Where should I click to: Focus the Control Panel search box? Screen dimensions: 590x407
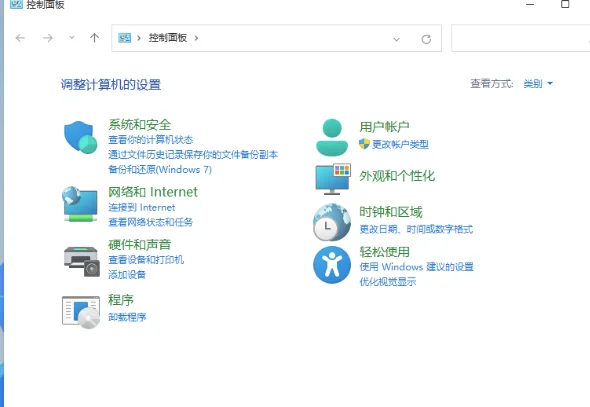tap(520, 38)
